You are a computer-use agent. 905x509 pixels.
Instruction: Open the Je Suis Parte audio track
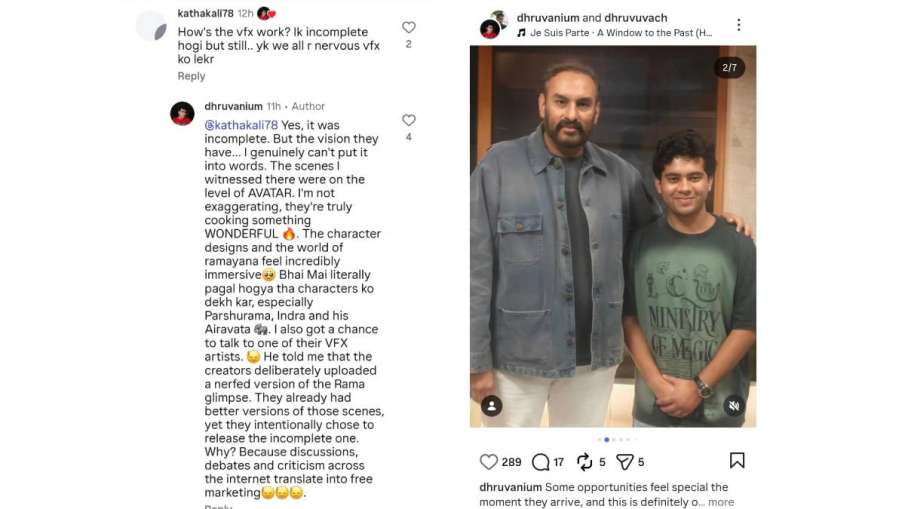pyautogui.click(x=615, y=33)
